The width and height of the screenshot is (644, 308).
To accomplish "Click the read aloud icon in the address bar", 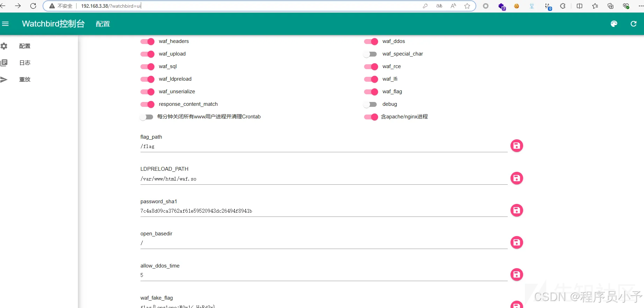I will coord(453,6).
